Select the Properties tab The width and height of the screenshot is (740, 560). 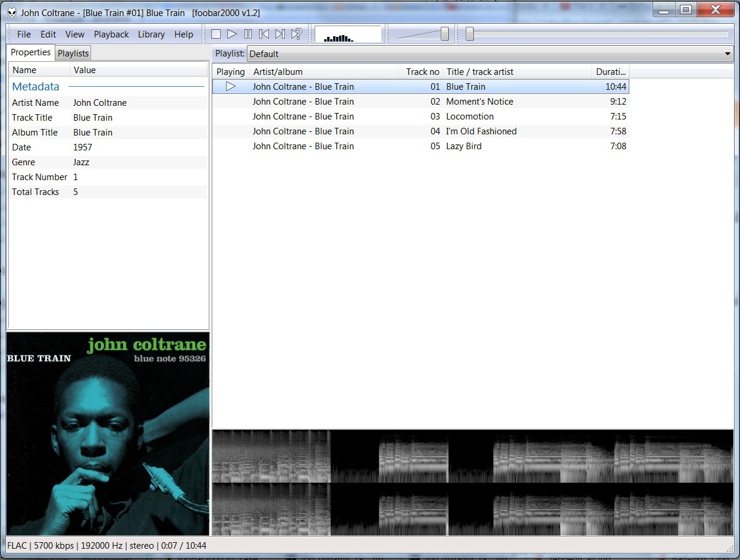(30, 52)
